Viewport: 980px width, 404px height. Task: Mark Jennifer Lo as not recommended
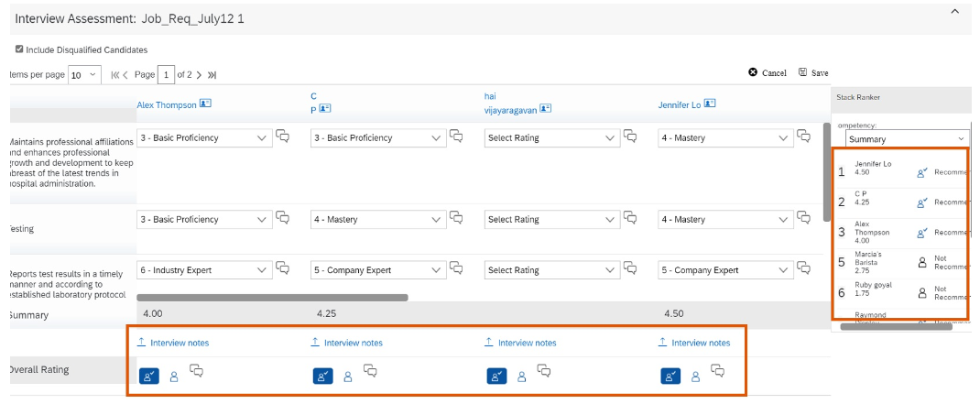click(696, 377)
